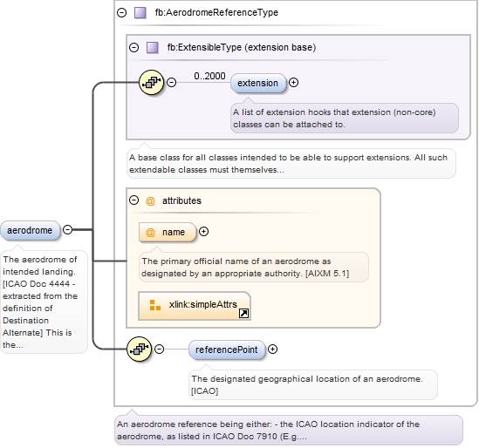The height and width of the screenshot is (448, 479).
Task: Expand the name attribute details
Action: tap(204, 232)
